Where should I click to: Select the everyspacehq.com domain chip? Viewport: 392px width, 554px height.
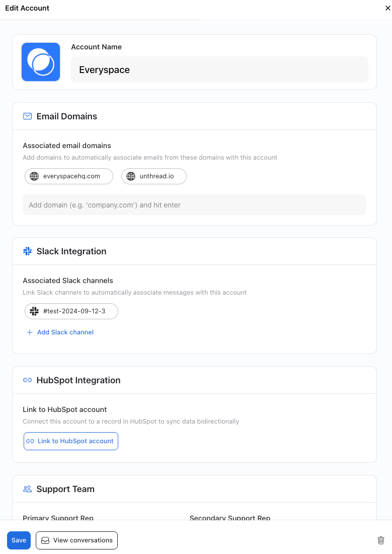[70, 176]
